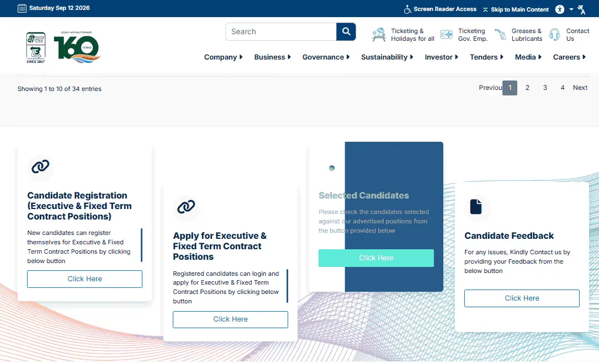Click chain link icon on Candidate Registration card

[40, 167]
